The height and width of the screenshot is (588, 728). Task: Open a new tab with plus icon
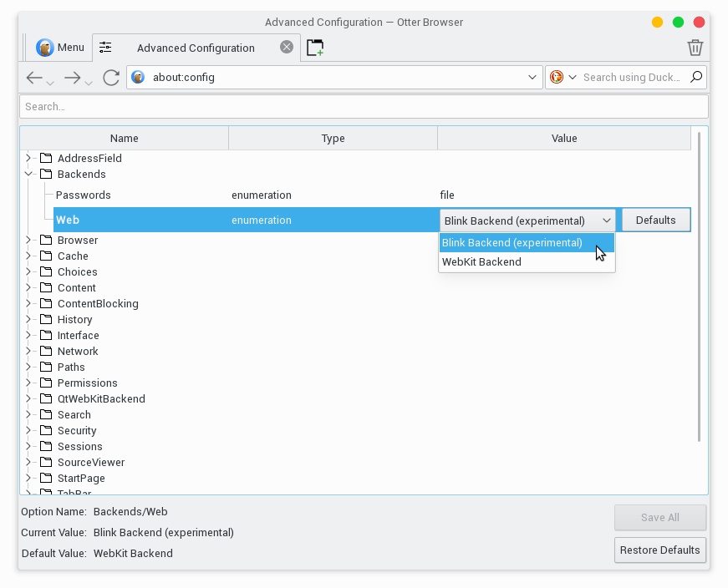coord(315,48)
